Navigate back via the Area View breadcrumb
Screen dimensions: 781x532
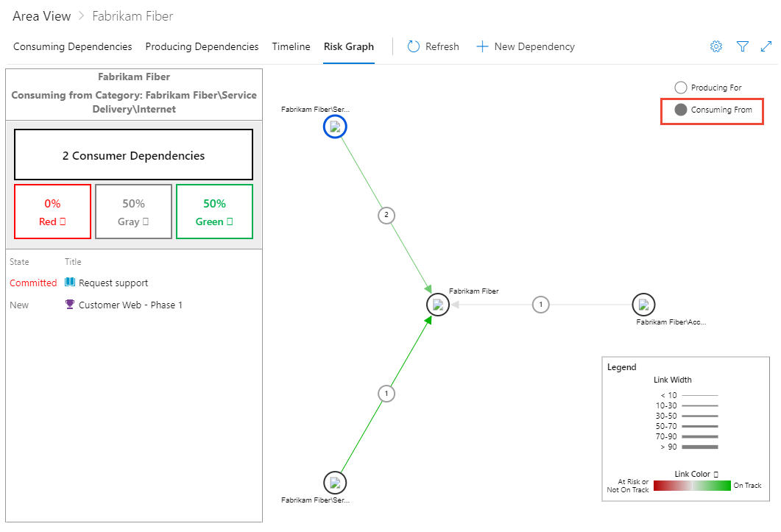pyautogui.click(x=41, y=15)
